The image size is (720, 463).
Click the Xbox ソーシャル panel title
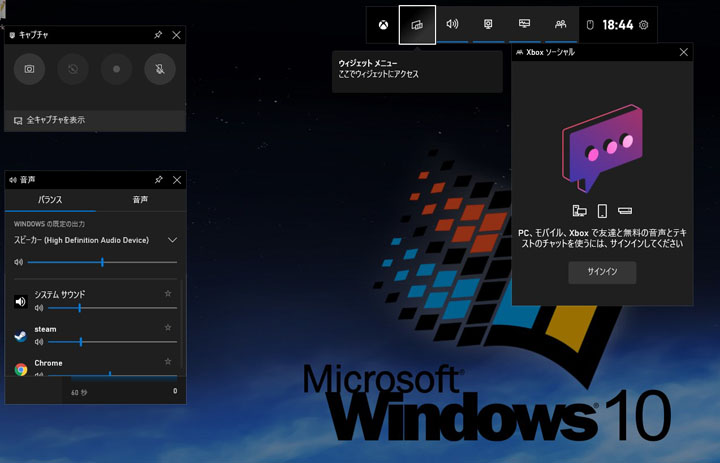(x=550, y=52)
